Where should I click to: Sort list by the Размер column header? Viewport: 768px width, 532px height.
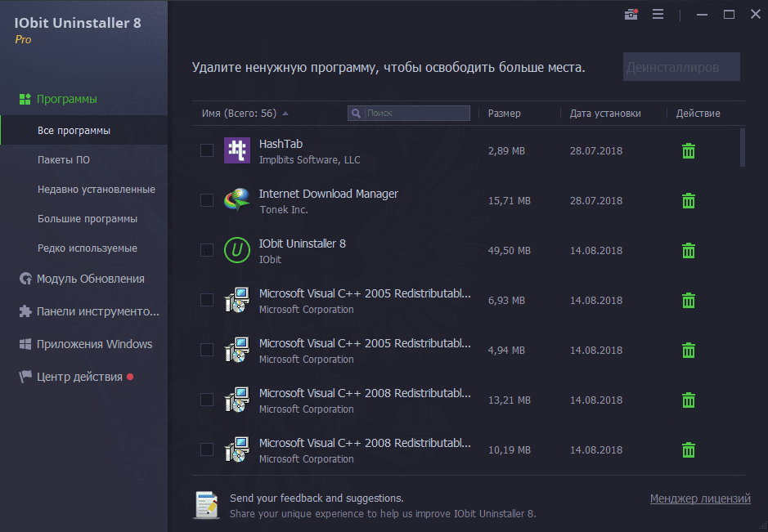click(x=504, y=113)
